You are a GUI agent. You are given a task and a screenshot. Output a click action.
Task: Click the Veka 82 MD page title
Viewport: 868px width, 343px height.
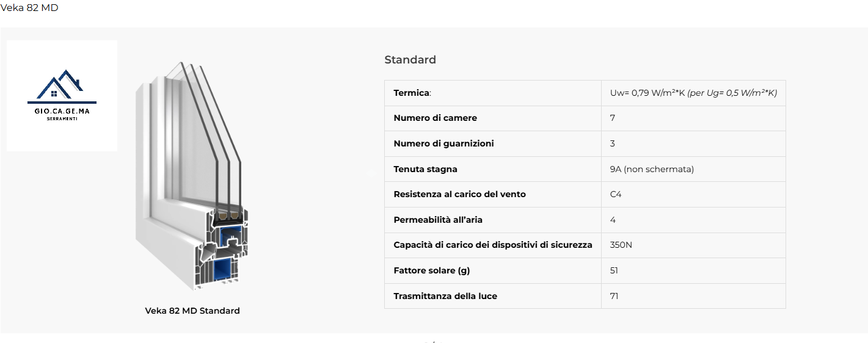pos(29,8)
